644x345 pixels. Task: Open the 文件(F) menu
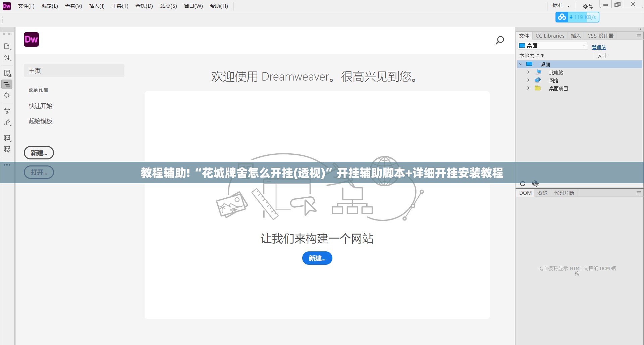tap(26, 6)
